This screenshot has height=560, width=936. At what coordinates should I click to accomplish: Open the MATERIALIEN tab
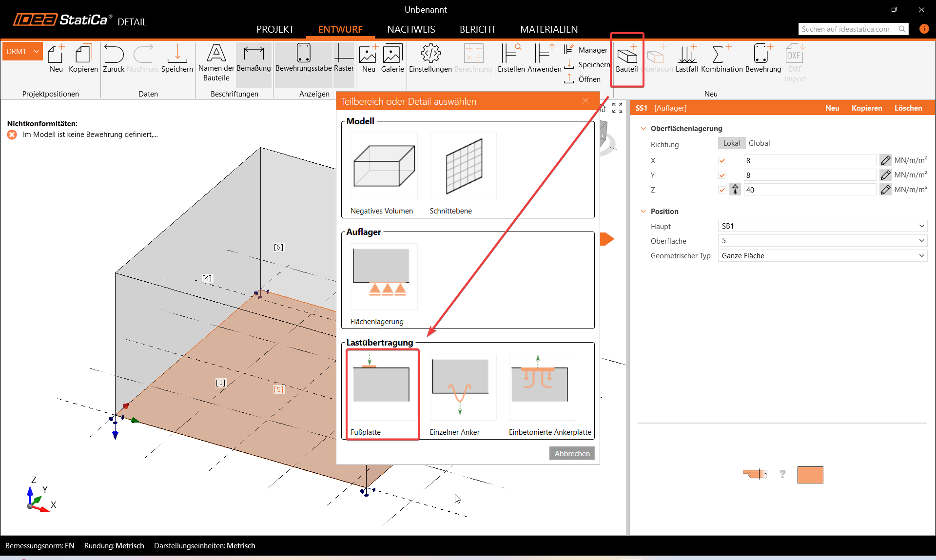click(x=548, y=29)
